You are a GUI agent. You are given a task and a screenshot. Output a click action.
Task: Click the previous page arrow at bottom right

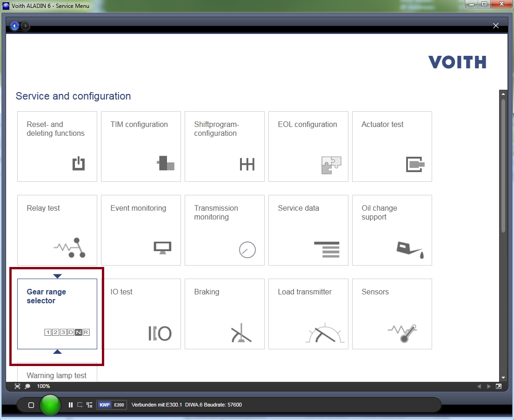(479, 386)
